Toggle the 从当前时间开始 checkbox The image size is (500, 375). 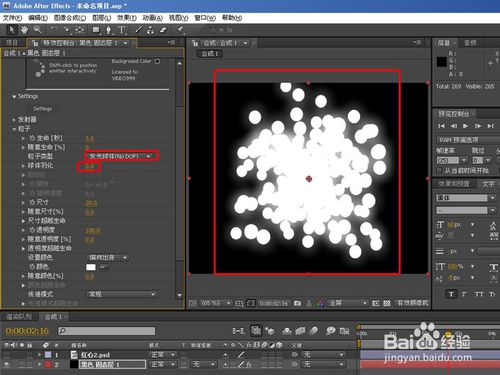[x=439, y=171]
